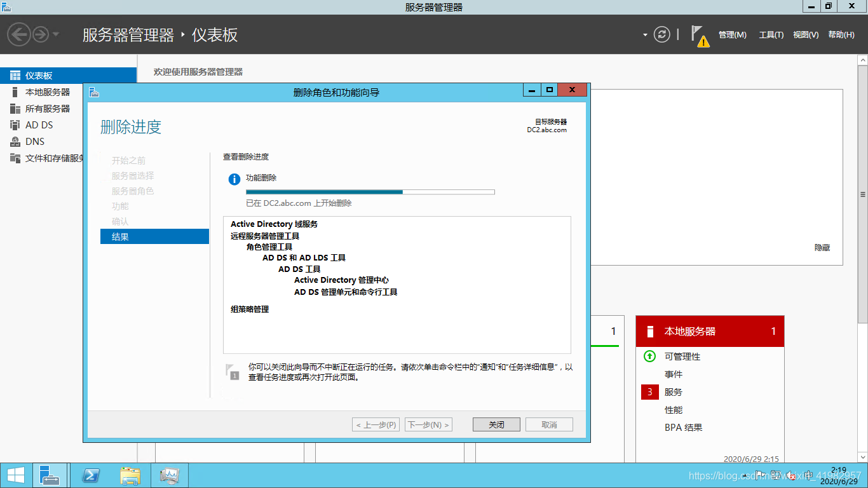868x488 pixels.
Task: Click the notification flag icon in wizard note
Action: click(x=233, y=372)
